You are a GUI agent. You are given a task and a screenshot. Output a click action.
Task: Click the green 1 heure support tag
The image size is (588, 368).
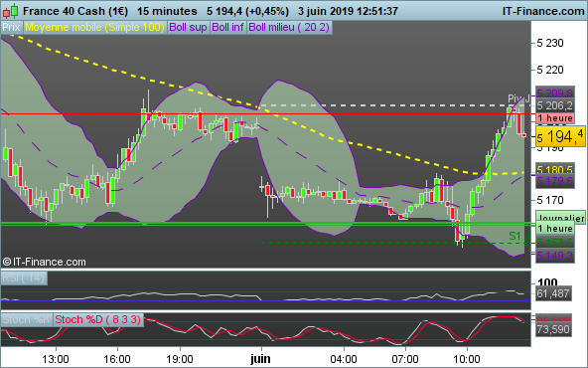[555, 229]
